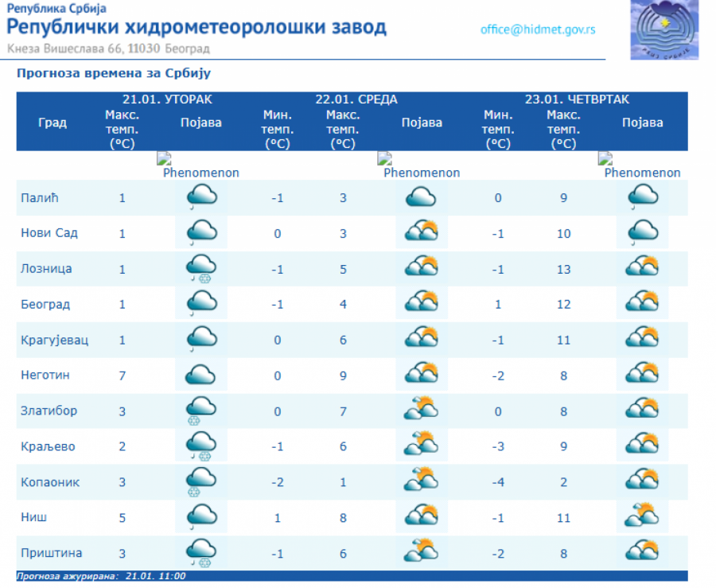Click Нови Сад Wednesday partly sunny icon
The image size is (716, 588).
click(422, 233)
